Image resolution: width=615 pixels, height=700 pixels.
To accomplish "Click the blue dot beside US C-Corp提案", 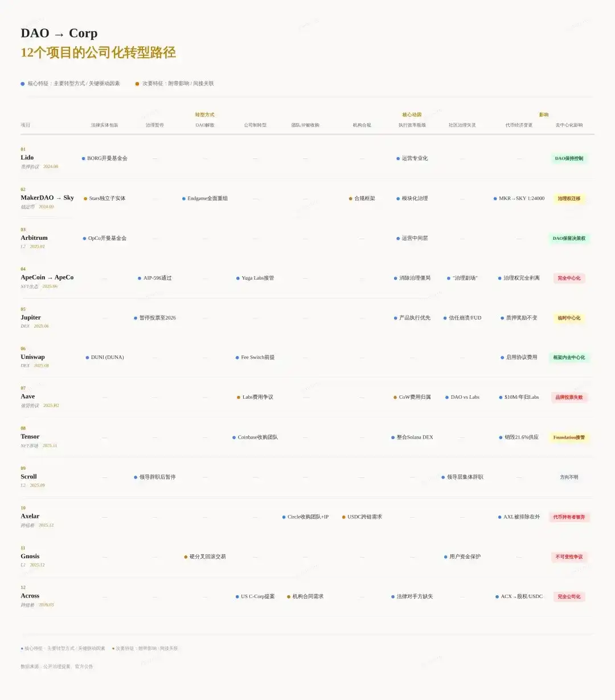I will [x=237, y=597].
